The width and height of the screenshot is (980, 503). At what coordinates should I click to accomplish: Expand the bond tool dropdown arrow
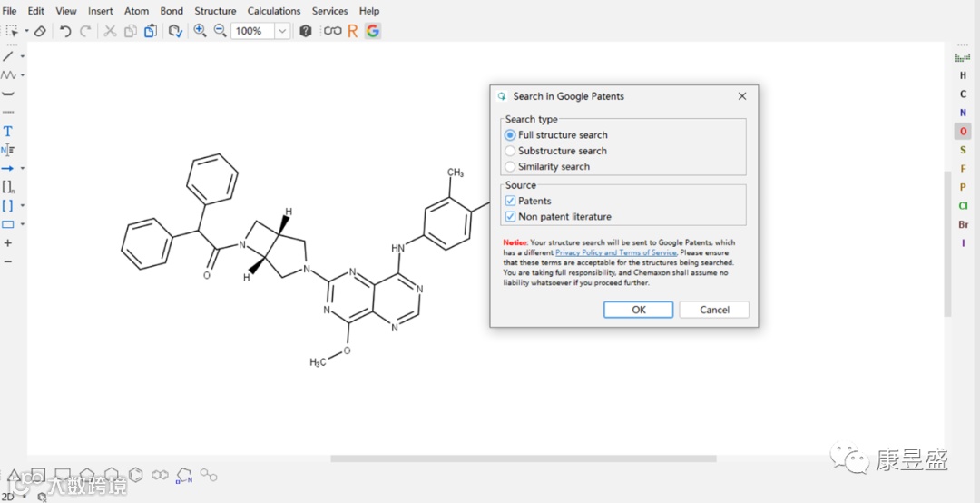coord(23,56)
